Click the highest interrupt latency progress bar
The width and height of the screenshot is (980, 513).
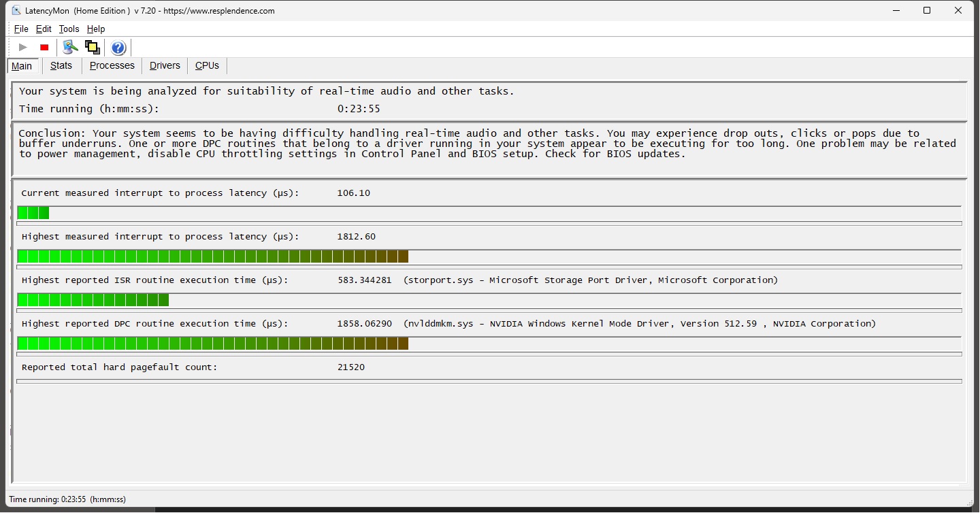pyautogui.click(x=212, y=256)
